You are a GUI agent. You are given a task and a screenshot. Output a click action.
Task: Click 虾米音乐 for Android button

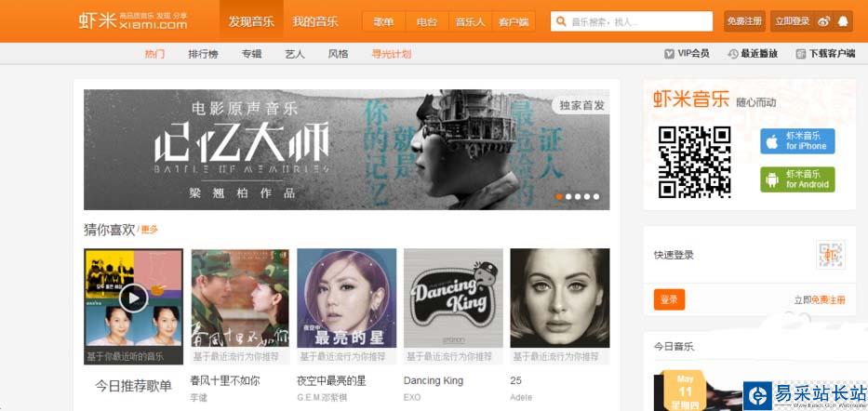coord(797,179)
